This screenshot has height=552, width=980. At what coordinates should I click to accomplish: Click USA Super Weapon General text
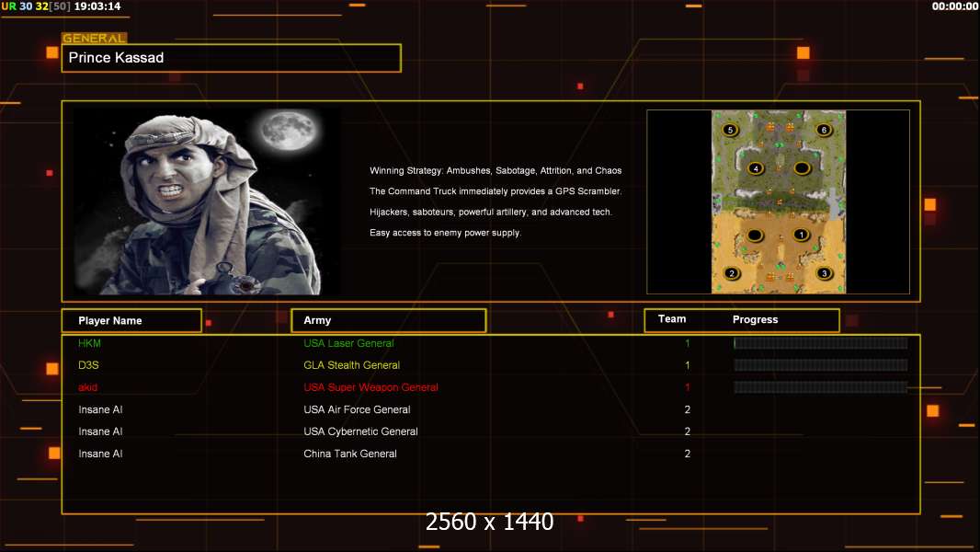tap(370, 387)
